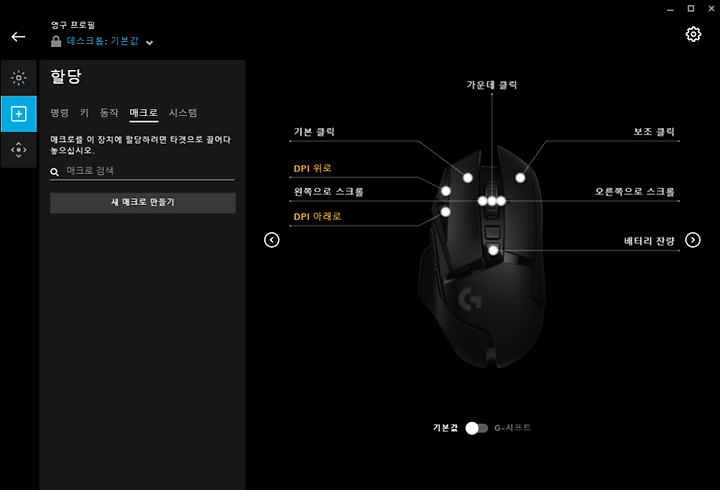Switch to the 키 tab
Screen dimensions: 720x490
(84, 113)
